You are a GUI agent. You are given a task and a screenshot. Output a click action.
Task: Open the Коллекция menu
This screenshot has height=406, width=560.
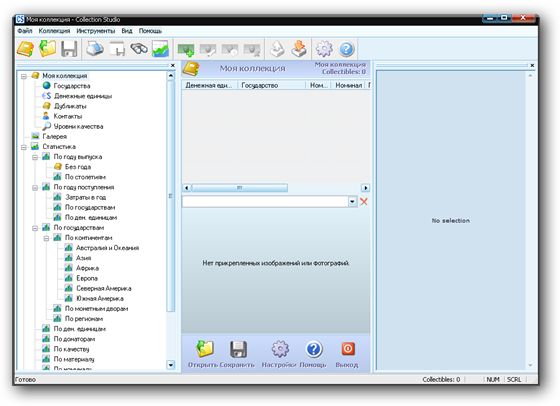click(x=54, y=31)
